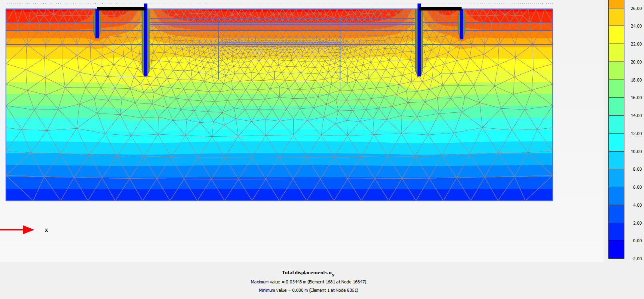Click the 4.00 legend value label

637,205
